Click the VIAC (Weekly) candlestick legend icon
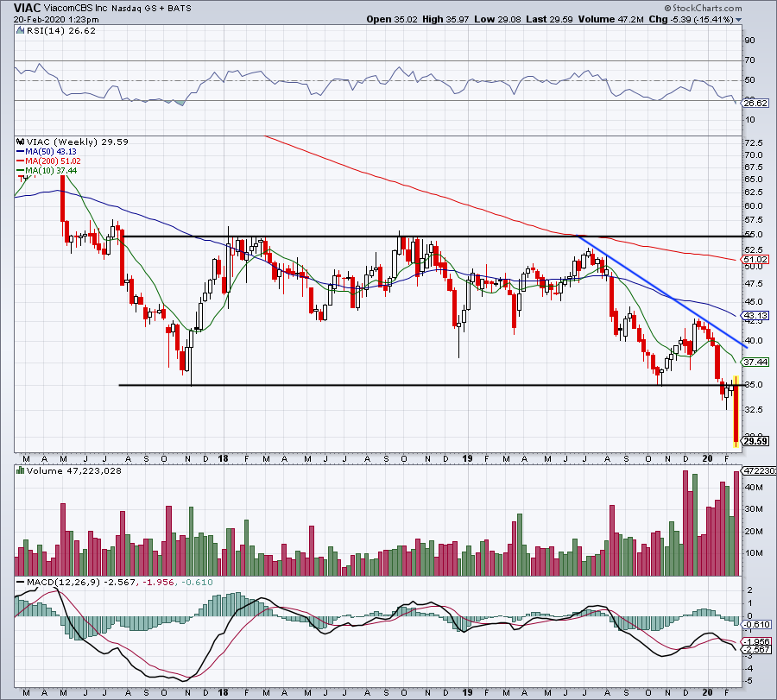 click(x=21, y=142)
